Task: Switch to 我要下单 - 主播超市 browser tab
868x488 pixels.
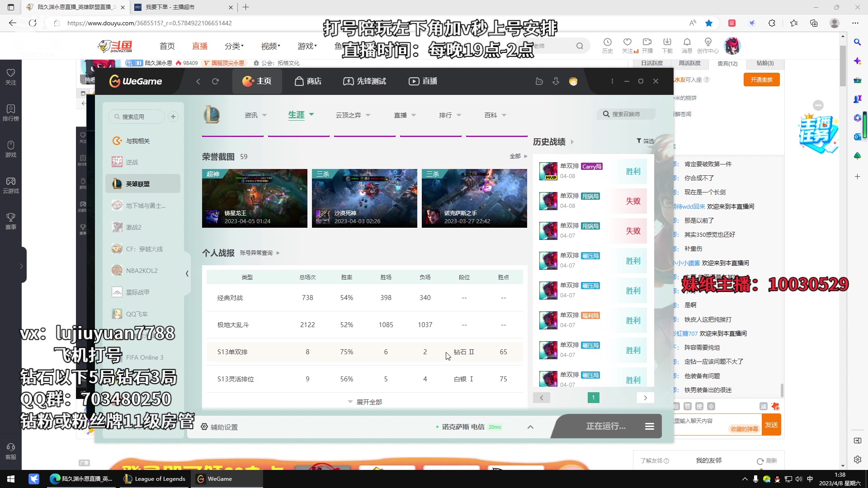Action: (183, 7)
